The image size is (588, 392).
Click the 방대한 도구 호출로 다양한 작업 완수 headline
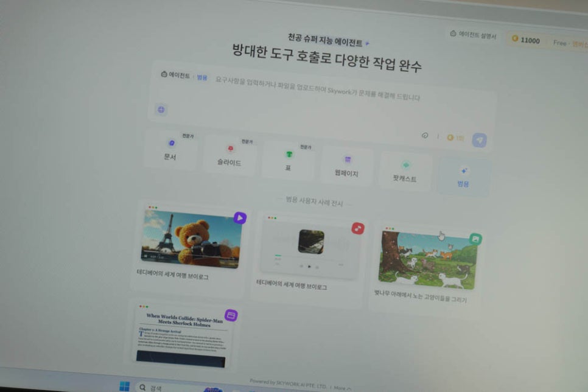tap(327, 58)
